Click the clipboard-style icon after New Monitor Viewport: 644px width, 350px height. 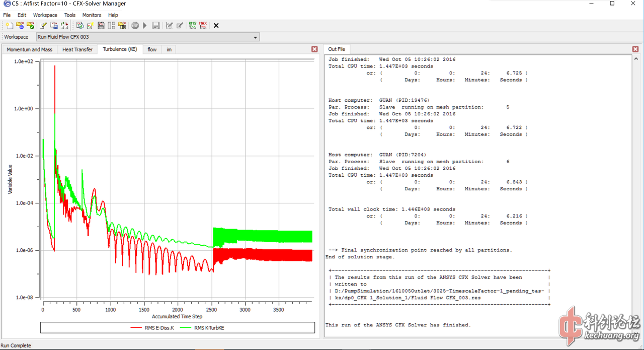coord(101,25)
